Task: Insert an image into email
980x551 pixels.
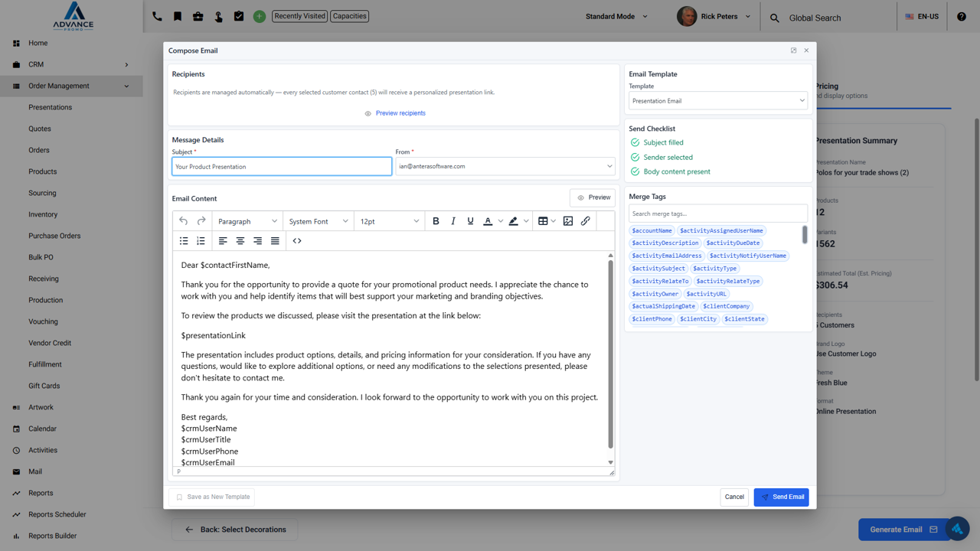Action: [x=568, y=221]
